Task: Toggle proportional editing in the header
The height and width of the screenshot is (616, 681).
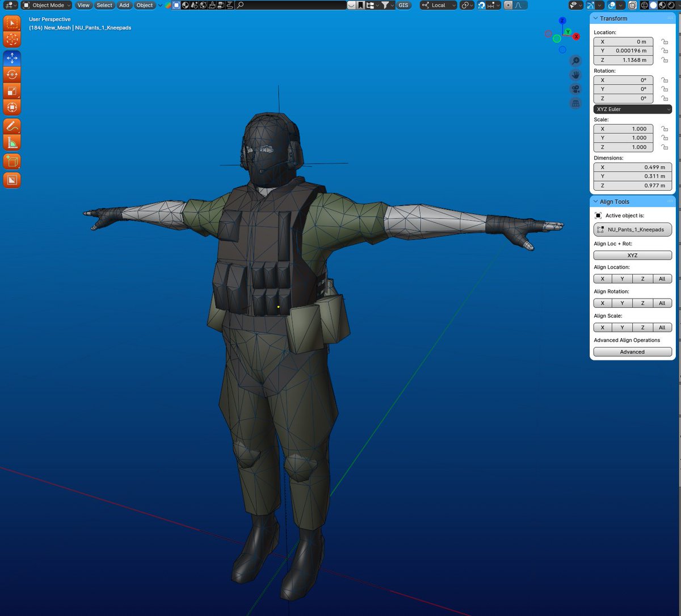Action: [508, 5]
